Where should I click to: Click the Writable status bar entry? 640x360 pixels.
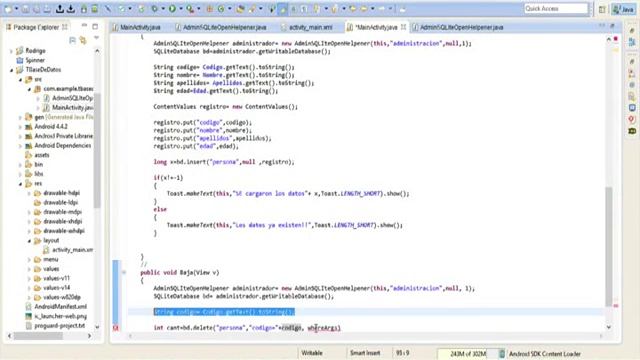click(x=312, y=353)
